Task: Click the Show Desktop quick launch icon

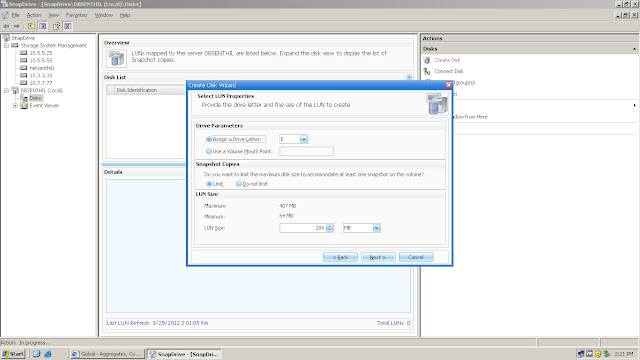Action: 36,354
